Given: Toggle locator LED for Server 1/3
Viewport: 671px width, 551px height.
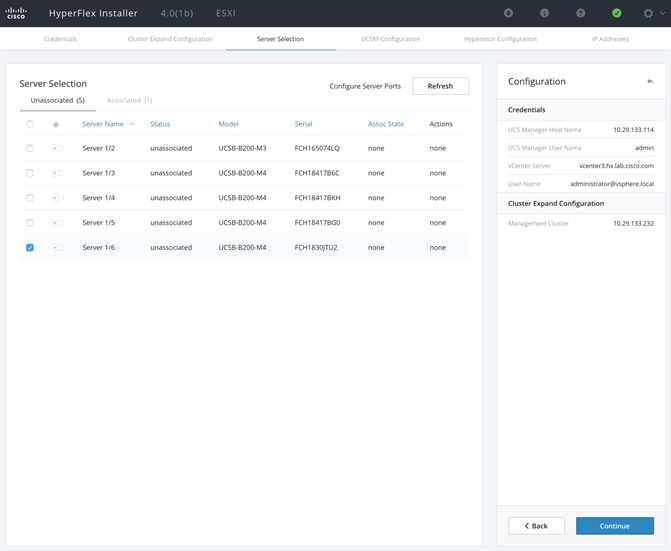Looking at the screenshot, I should (x=57, y=173).
